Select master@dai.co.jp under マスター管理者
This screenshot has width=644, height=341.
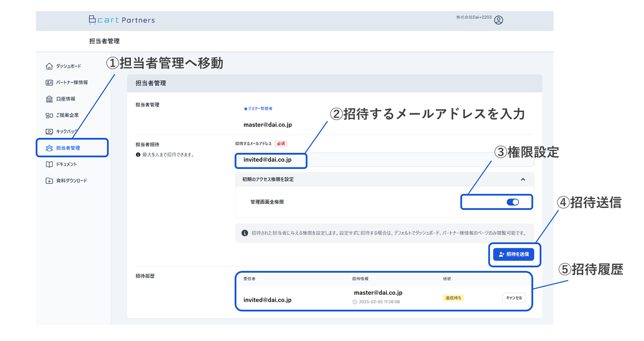pos(268,125)
